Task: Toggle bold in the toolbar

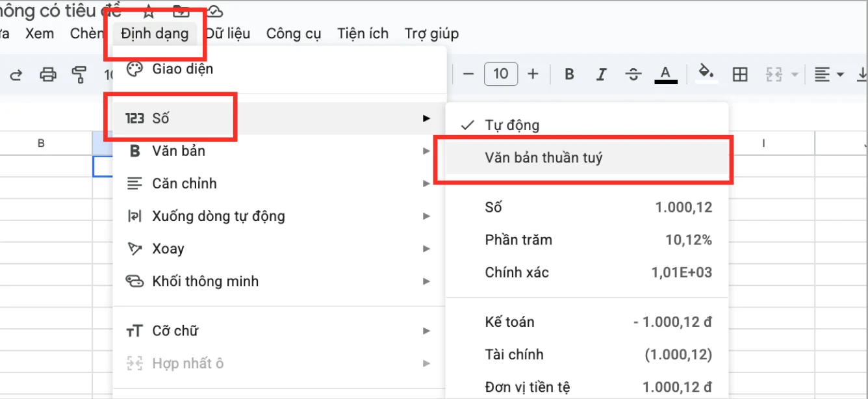Action: (x=569, y=75)
